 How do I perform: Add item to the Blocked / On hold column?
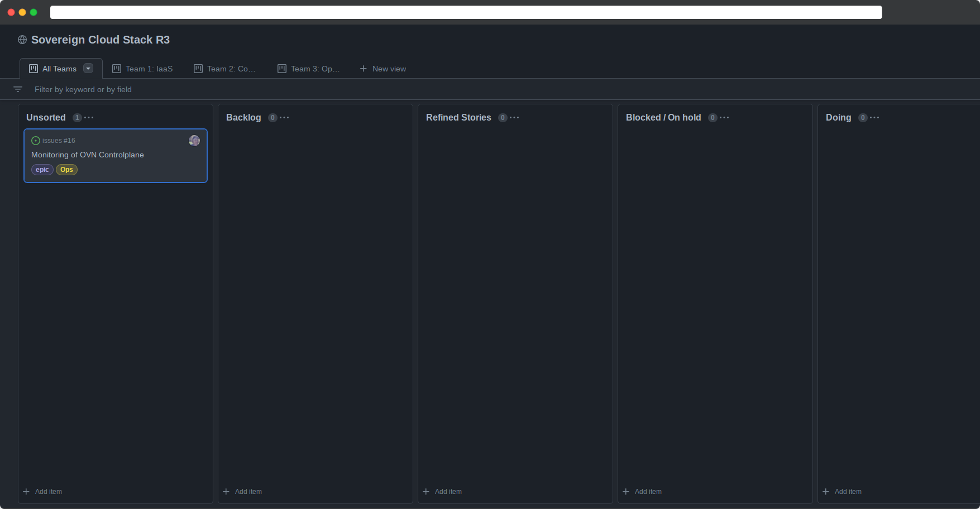point(643,492)
